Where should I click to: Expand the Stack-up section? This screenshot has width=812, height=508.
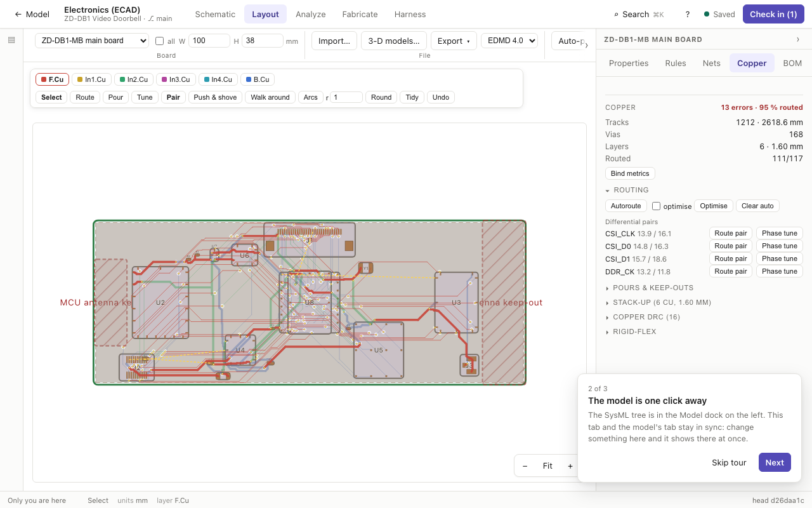658,302
